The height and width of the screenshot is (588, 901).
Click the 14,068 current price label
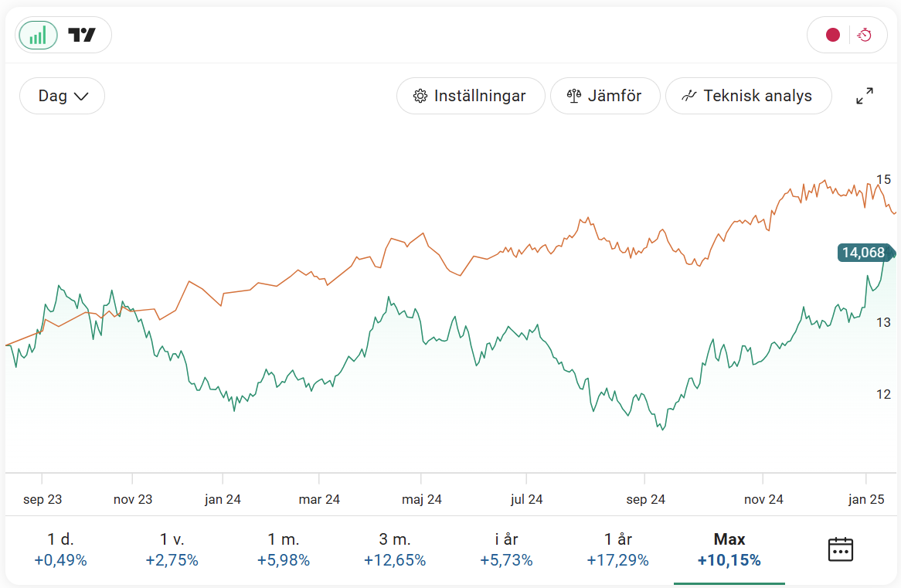tap(864, 253)
